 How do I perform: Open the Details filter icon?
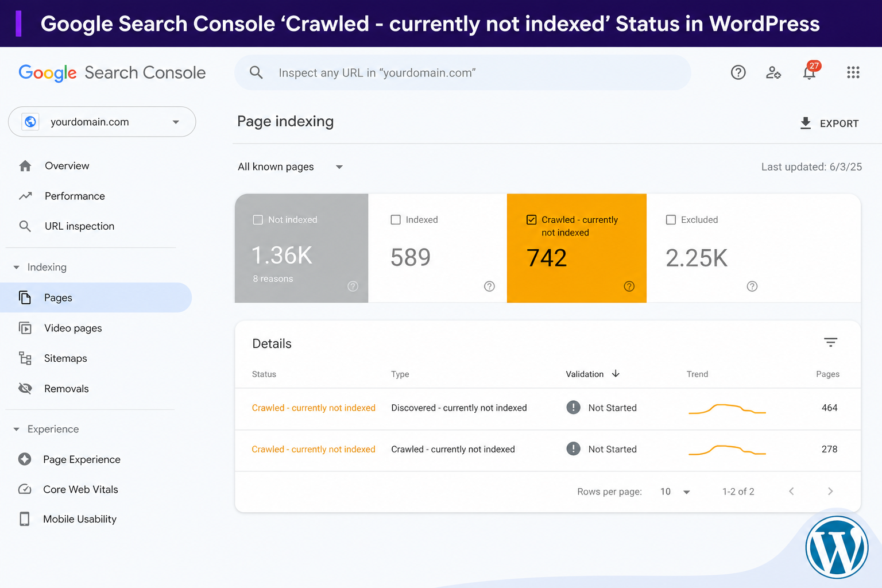(x=830, y=342)
